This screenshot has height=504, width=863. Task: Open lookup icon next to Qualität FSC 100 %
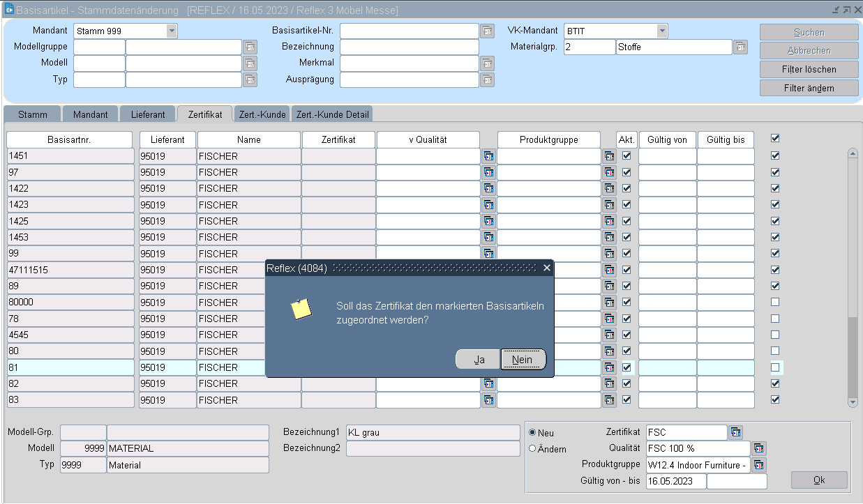(x=759, y=448)
